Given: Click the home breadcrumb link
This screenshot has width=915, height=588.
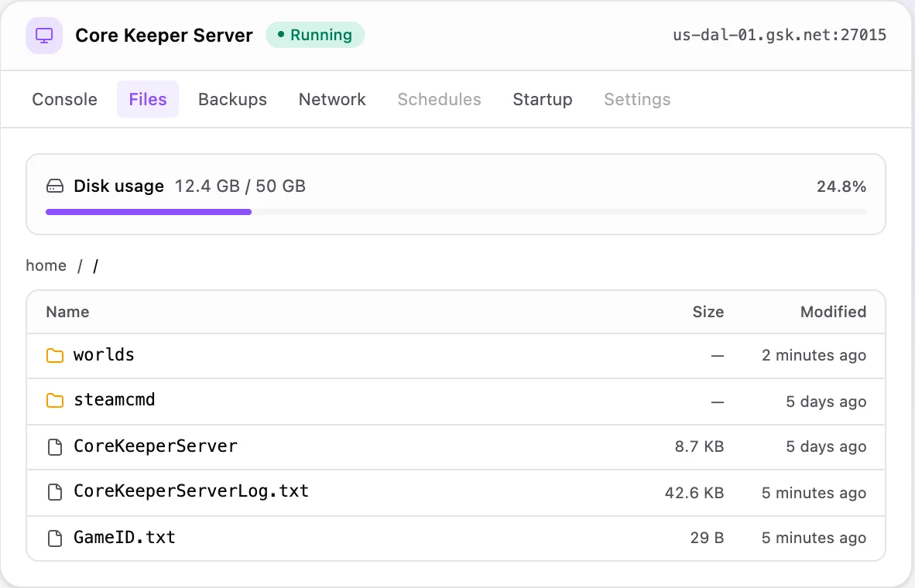Looking at the screenshot, I should (46, 265).
